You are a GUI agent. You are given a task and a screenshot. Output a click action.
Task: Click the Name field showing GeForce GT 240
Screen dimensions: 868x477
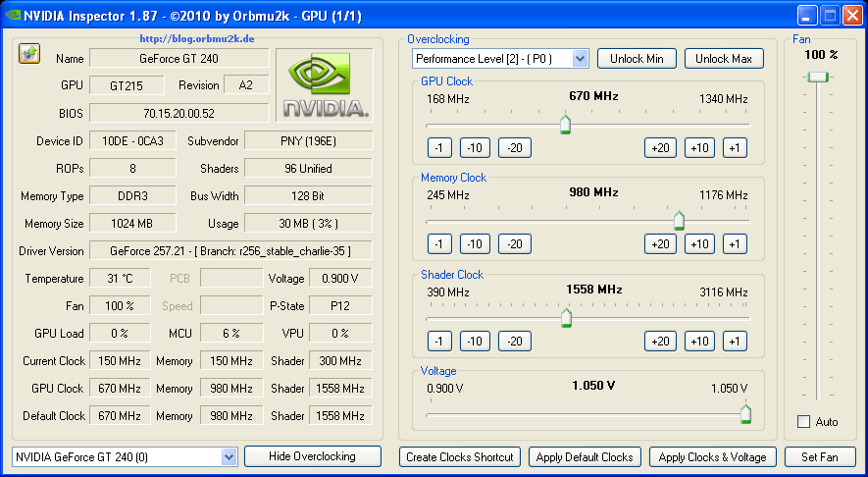coord(179,58)
